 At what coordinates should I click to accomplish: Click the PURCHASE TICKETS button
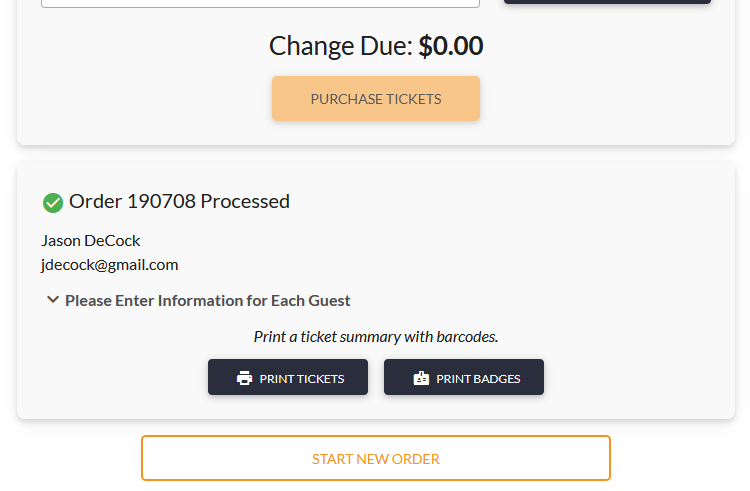tap(376, 98)
